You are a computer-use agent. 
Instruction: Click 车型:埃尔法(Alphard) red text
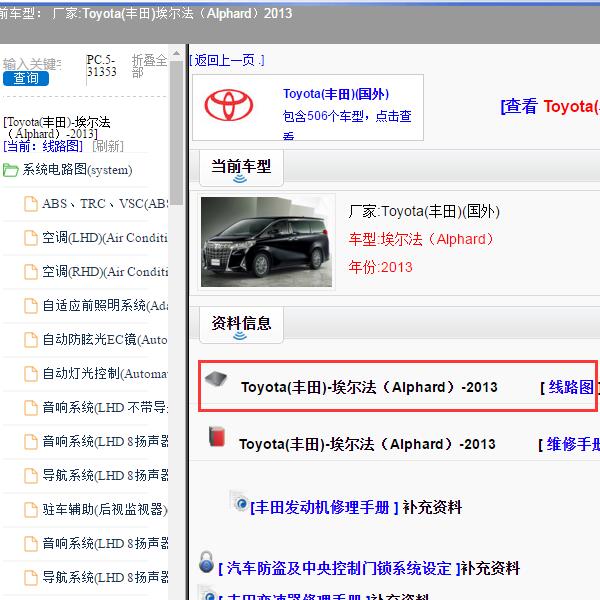click(421, 239)
